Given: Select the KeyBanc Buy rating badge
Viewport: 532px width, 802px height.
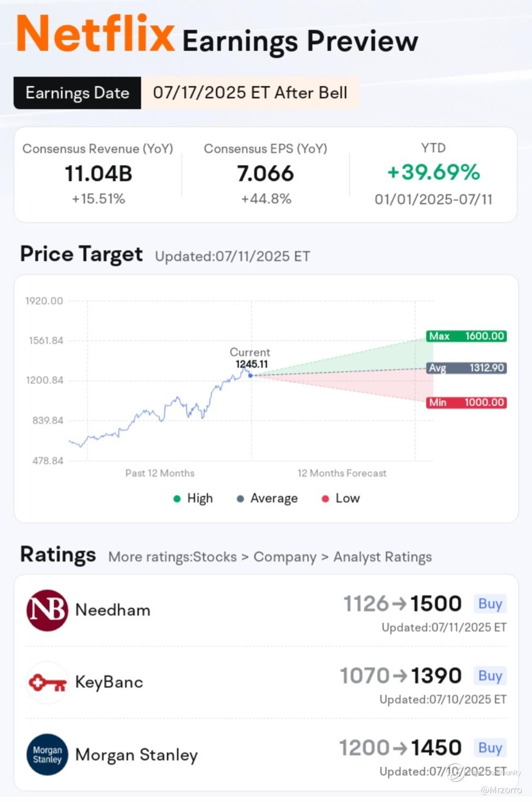Looking at the screenshot, I should click(490, 676).
